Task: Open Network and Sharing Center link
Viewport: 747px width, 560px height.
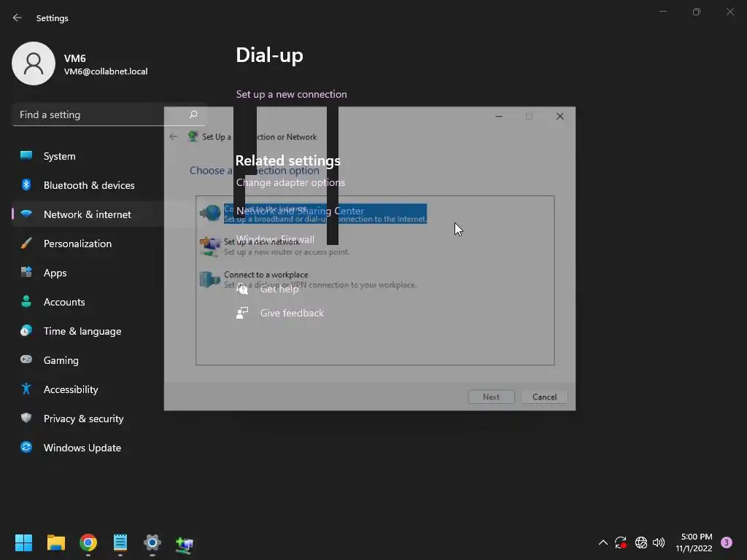Action: tap(300, 211)
